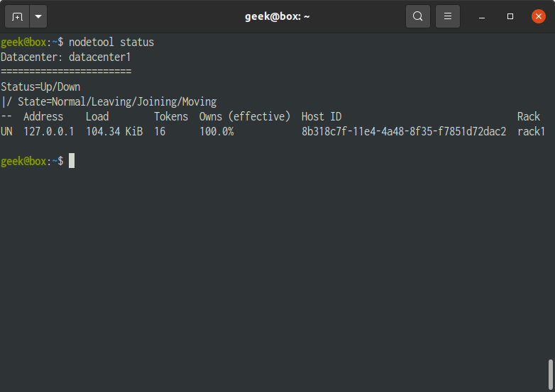The image size is (555, 392).
Task: Open the hamburger menu
Action: point(447,16)
